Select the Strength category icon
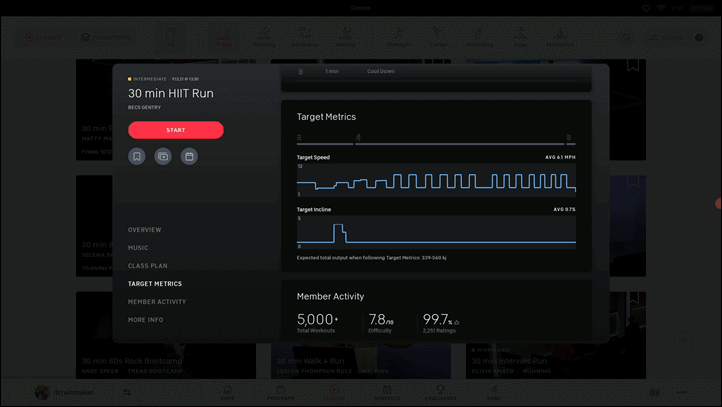722x407 pixels. point(398,38)
